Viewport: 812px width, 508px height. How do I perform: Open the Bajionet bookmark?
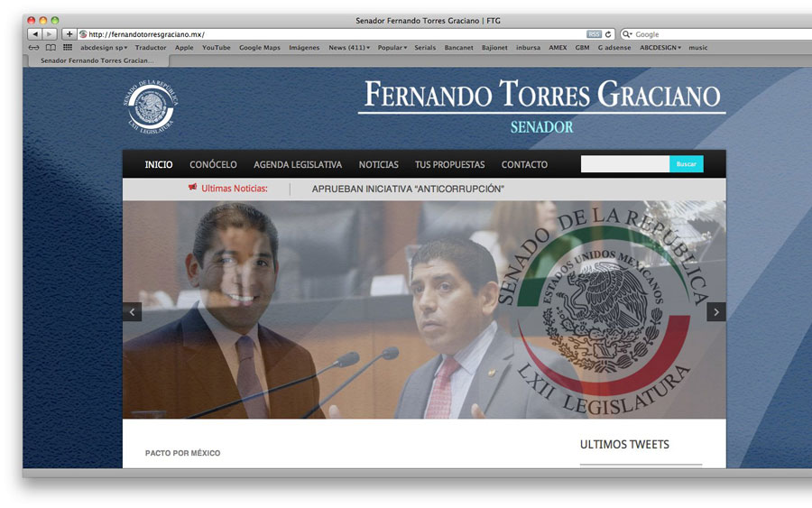(494, 48)
